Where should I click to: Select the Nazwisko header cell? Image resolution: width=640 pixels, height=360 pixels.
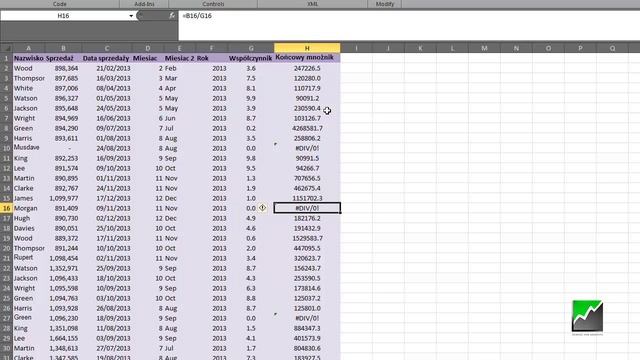coord(29,58)
